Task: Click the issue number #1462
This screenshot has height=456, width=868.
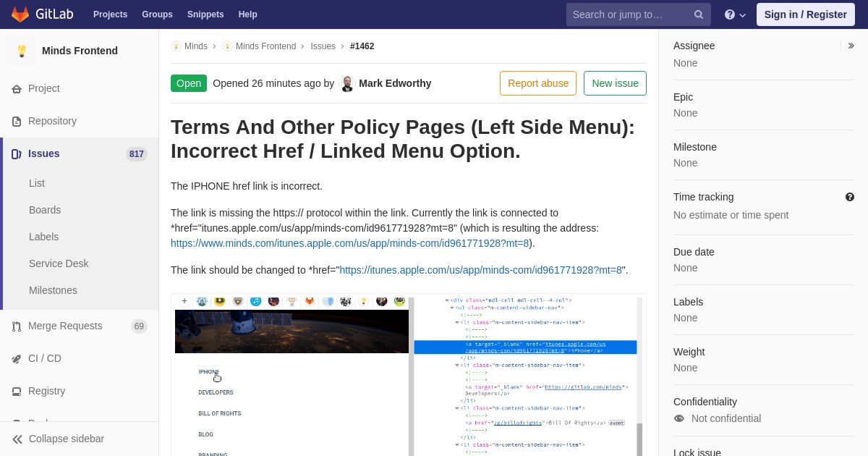Action: pos(362,46)
